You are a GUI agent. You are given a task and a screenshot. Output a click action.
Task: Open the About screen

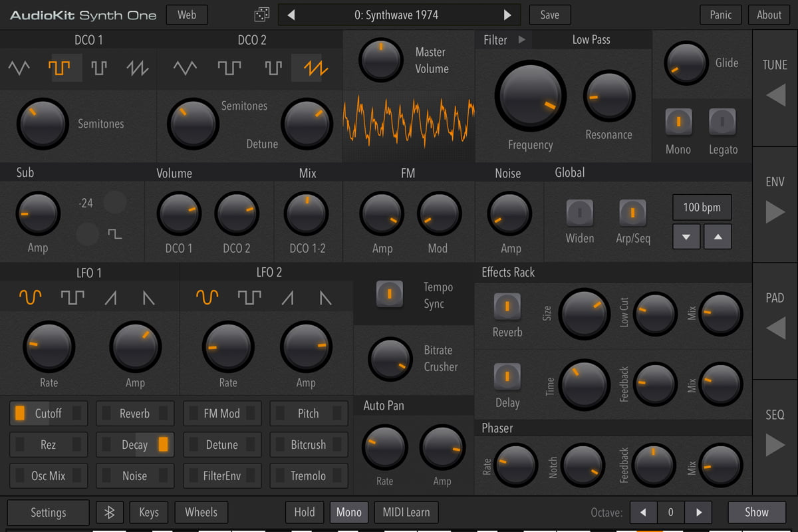point(769,15)
